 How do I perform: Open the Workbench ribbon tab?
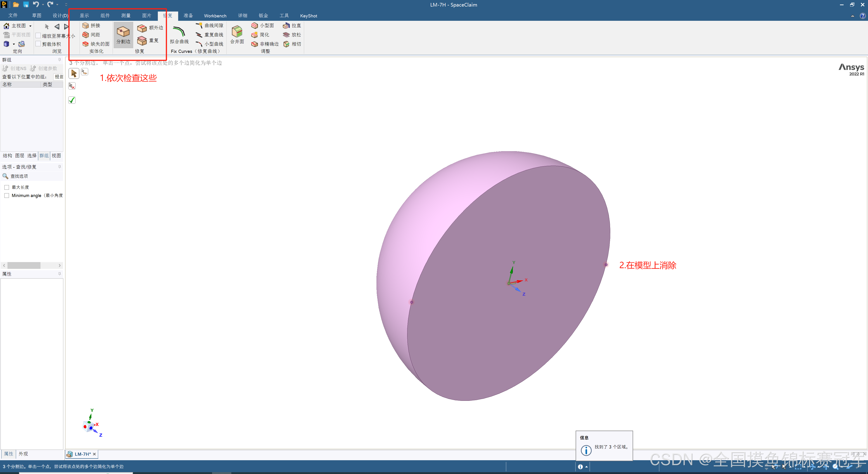tap(215, 16)
